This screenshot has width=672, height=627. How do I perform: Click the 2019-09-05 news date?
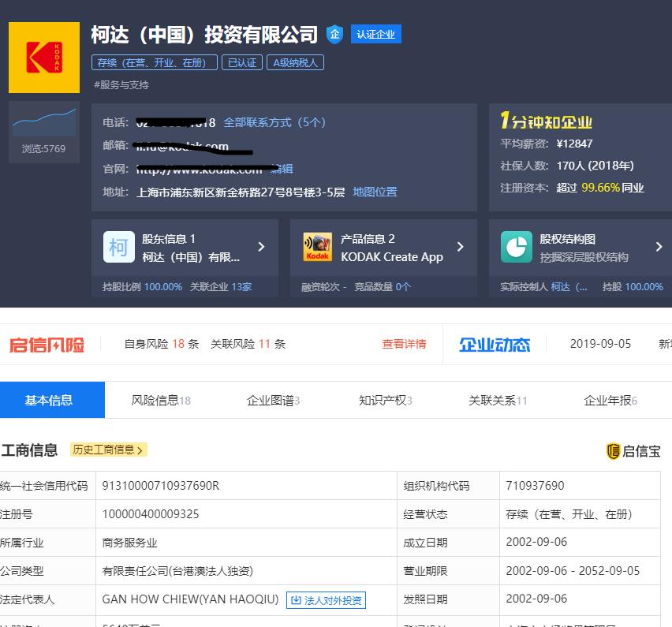tap(600, 344)
